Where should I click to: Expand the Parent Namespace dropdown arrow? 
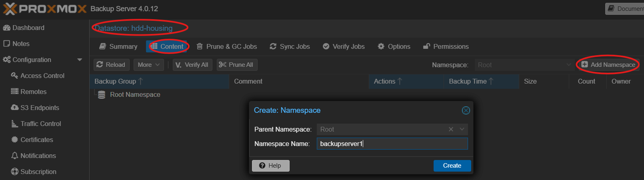[x=462, y=129]
